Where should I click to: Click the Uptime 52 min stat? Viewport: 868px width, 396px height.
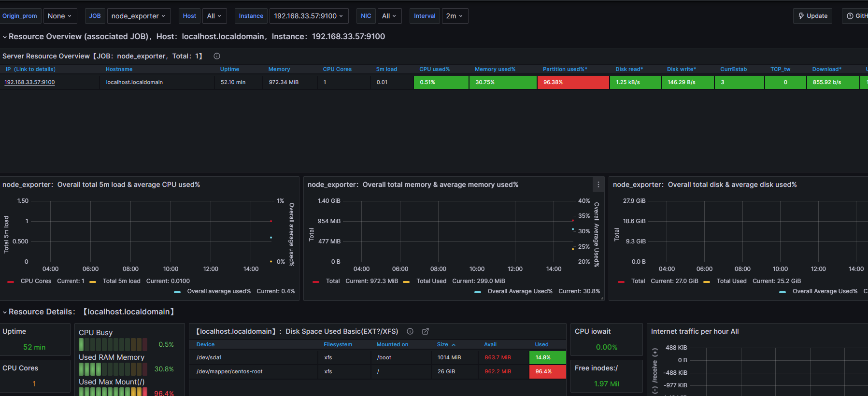click(34, 347)
